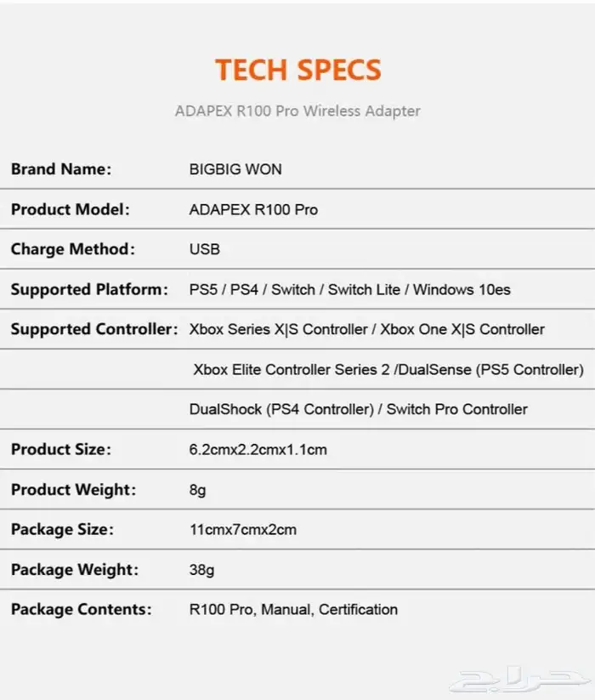595x700 pixels.
Task: Click the Product Weight label
Action: [73, 489]
